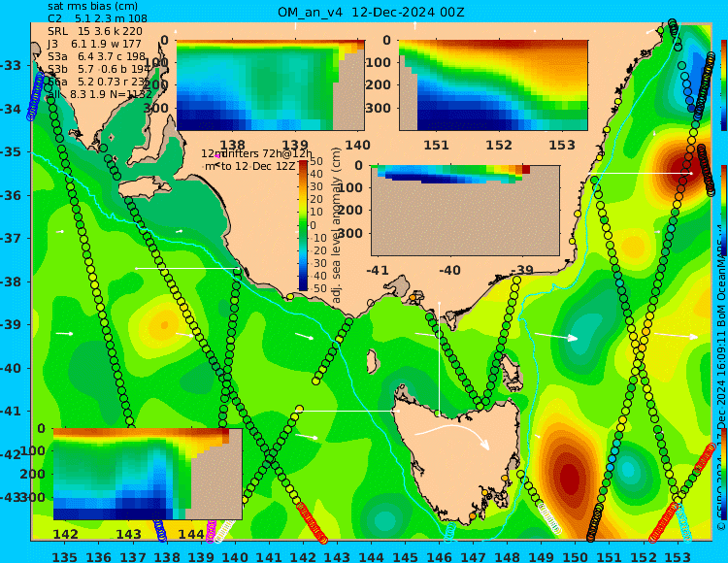Viewport: 728px width, 563px height.
Task: Click the '141' longitude axis label
Action: tap(269, 557)
